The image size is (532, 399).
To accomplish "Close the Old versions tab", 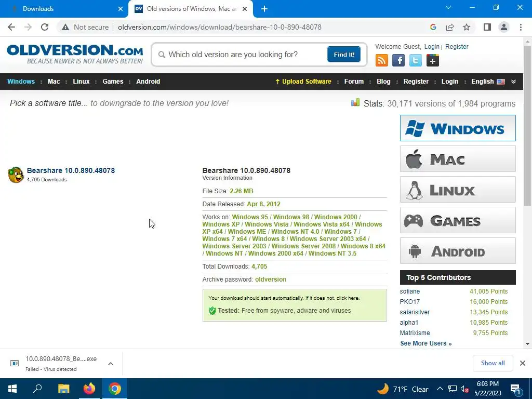I will 245,9.
